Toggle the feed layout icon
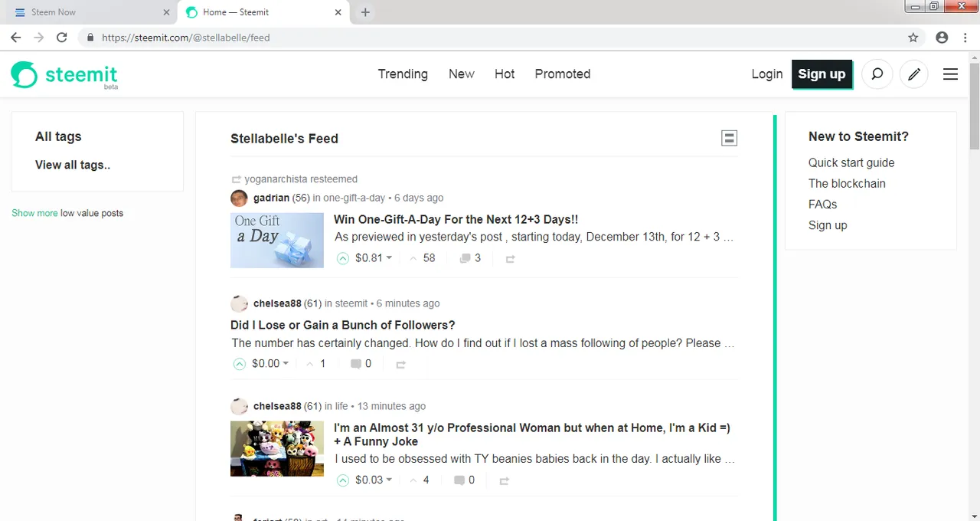The width and height of the screenshot is (980, 521). click(x=730, y=138)
